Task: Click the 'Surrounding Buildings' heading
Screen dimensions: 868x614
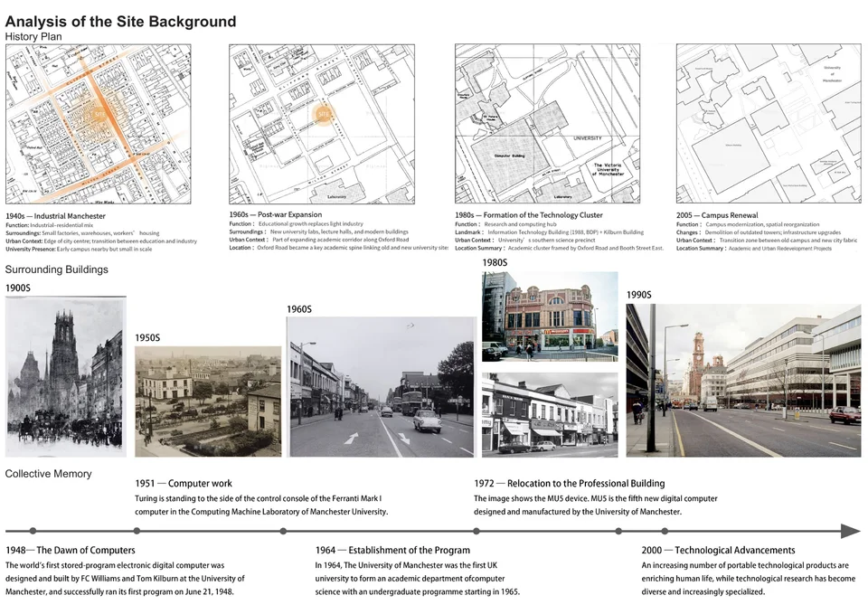Action: click(56, 269)
